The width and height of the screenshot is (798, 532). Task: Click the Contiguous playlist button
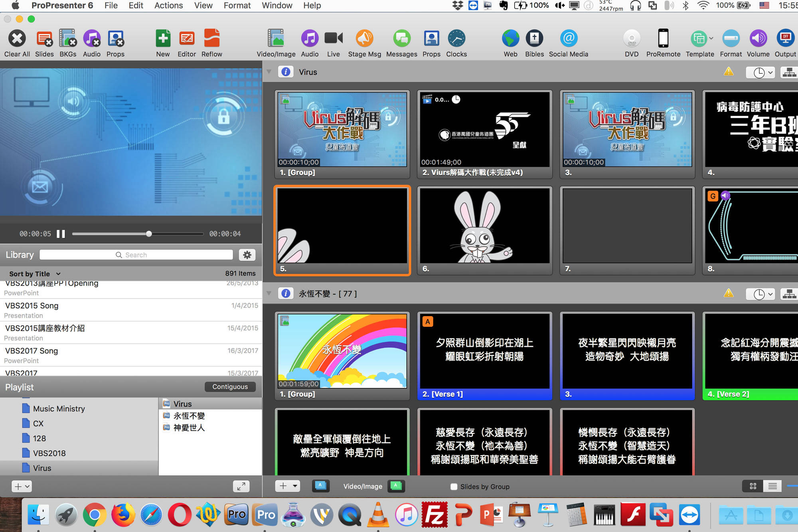[x=230, y=387]
